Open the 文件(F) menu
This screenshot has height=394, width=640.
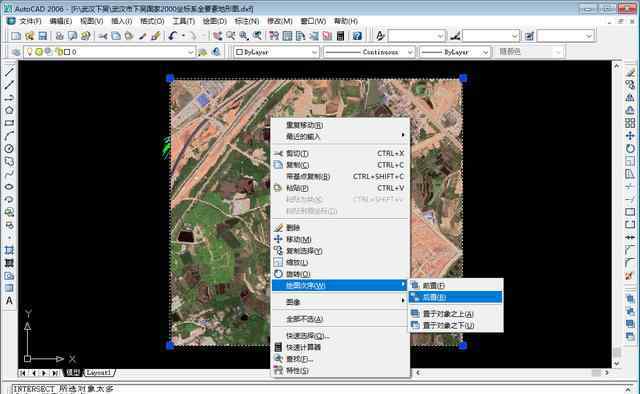point(30,21)
